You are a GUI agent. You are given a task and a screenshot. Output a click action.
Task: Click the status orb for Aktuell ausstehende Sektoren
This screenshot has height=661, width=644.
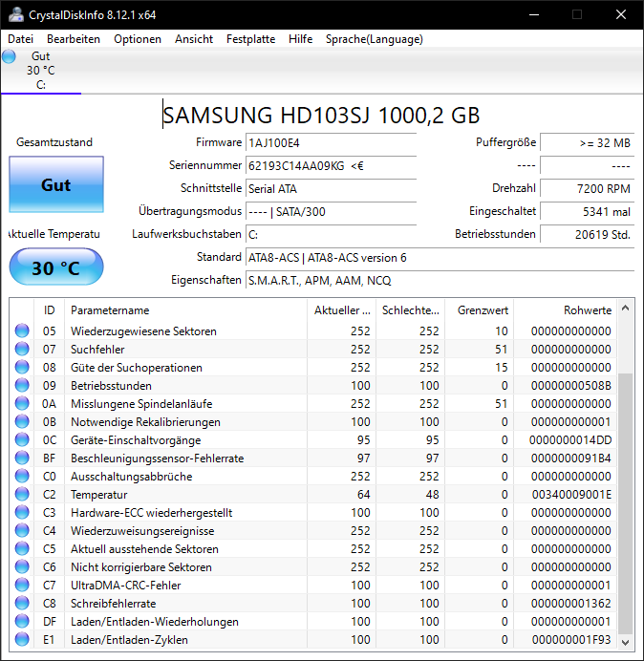(x=22, y=548)
